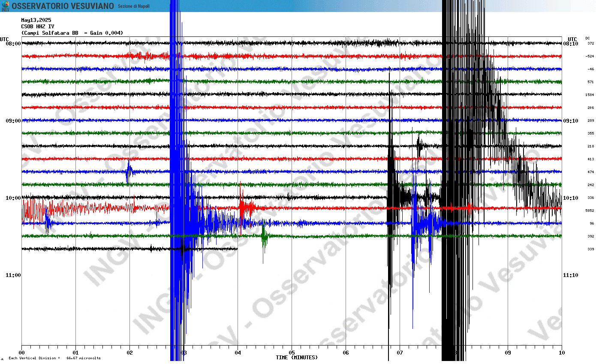
Task: Select DC value 206
Action: (x=591, y=108)
